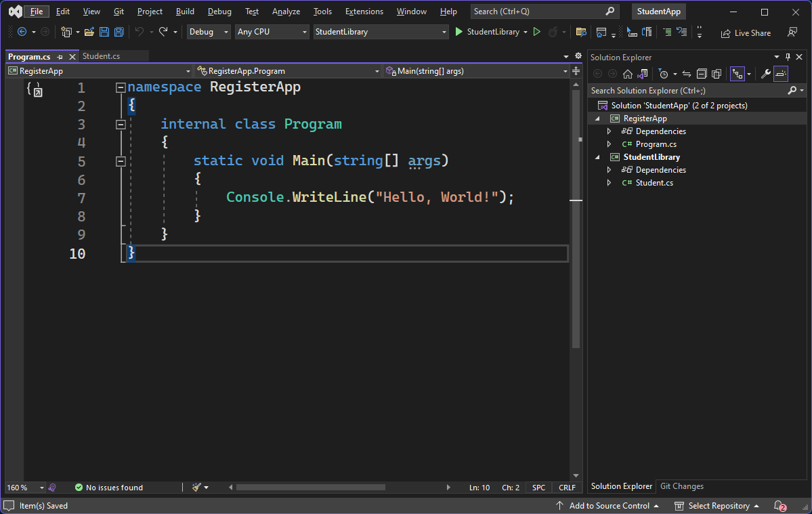
Task: Click Collapse All icon in Solution Explorer
Action: click(702, 74)
